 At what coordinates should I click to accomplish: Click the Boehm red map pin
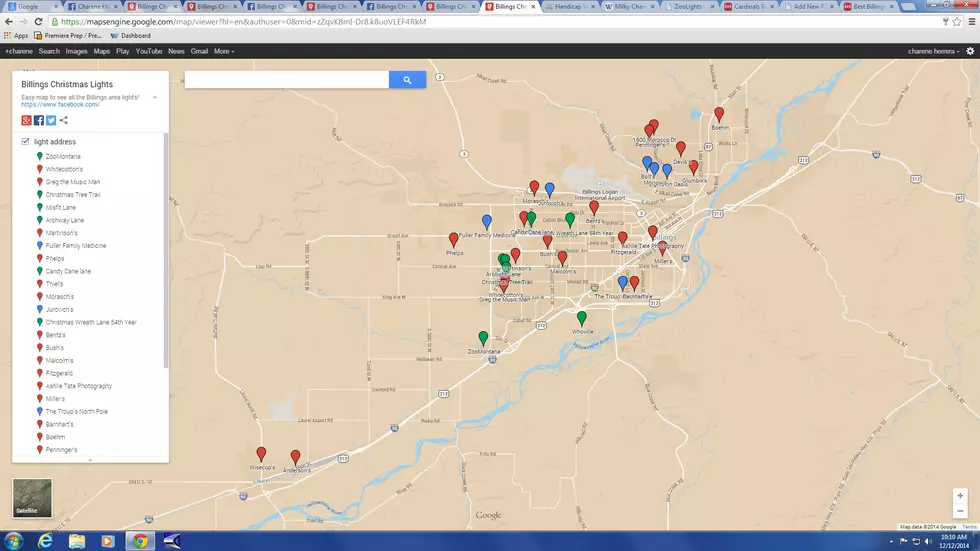719,114
